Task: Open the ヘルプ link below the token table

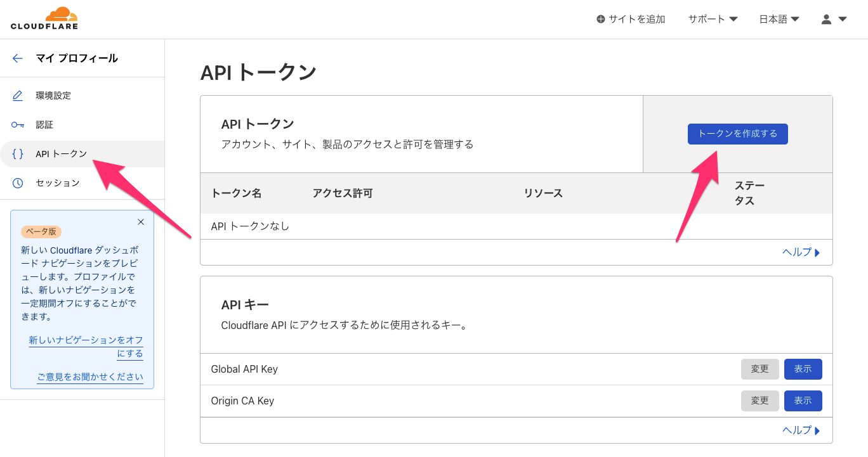Action: pyautogui.click(x=798, y=252)
